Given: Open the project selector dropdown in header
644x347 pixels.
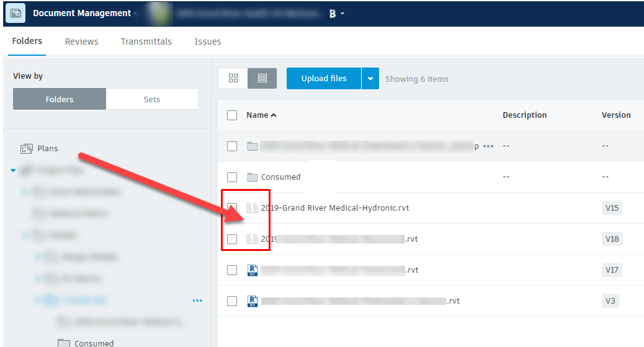Looking at the screenshot, I should (342, 14).
